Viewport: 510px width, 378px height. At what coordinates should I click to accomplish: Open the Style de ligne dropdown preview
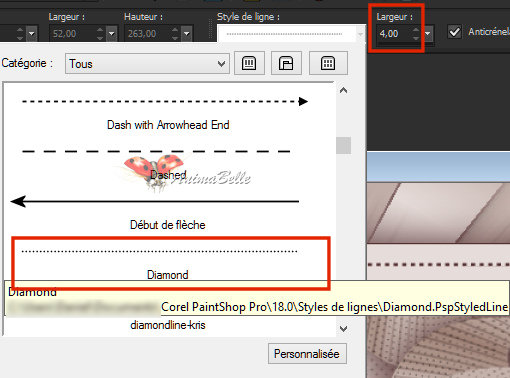click(x=290, y=34)
